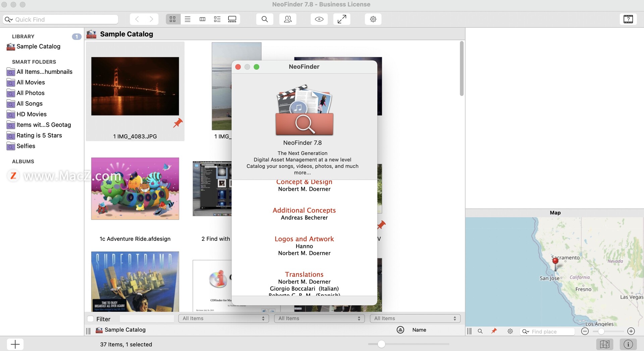
Task: Click the full screen arrows icon
Action: point(341,19)
